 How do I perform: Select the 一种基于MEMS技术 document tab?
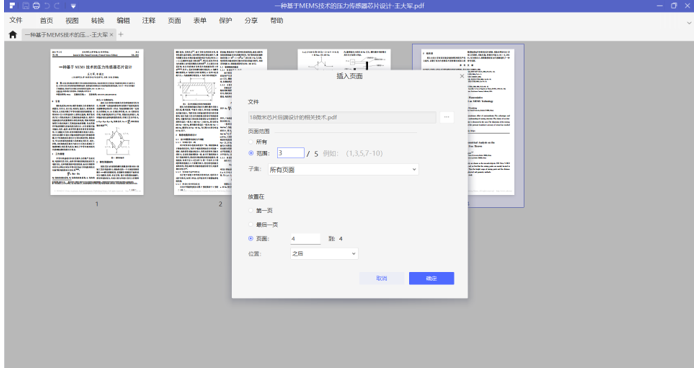66,34
